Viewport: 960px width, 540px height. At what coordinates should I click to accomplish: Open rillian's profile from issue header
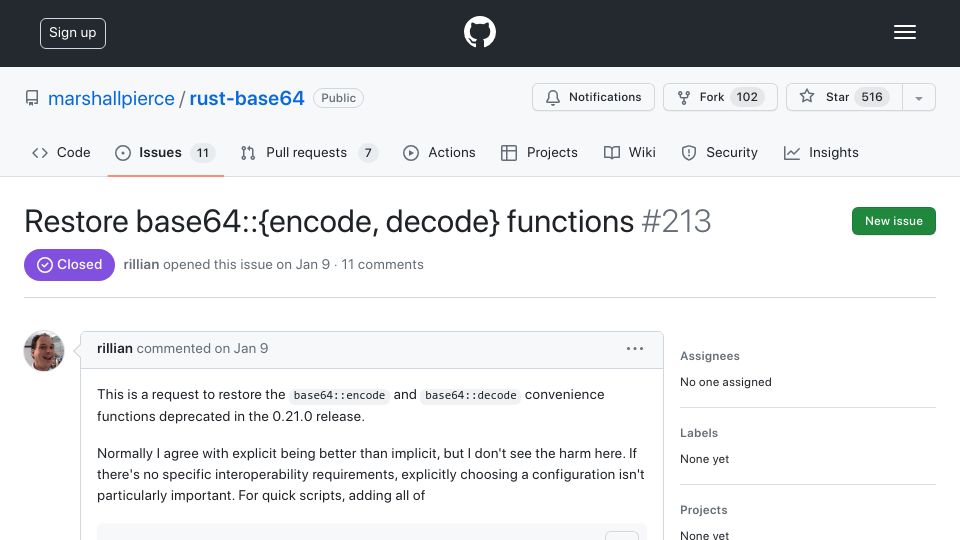tap(141, 264)
